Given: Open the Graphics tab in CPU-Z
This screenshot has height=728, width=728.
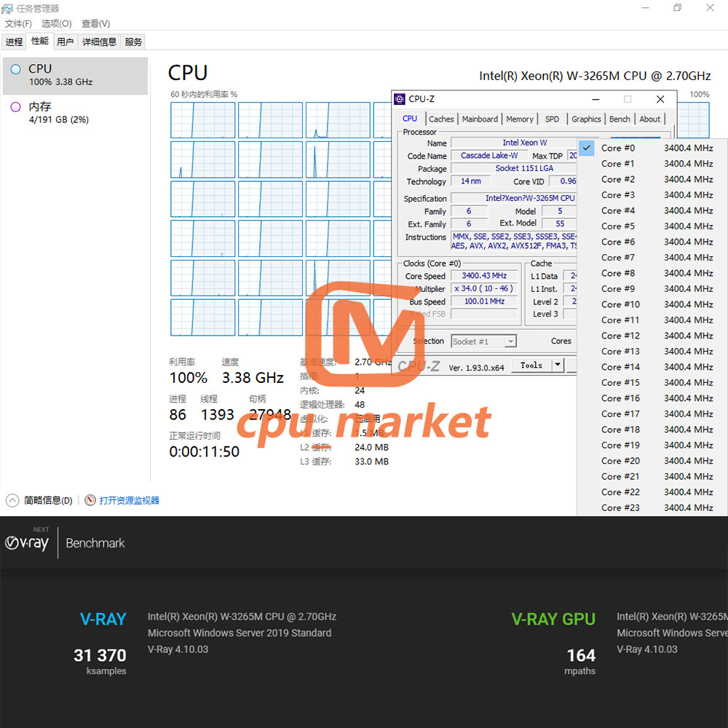Looking at the screenshot, I should 586,119.
